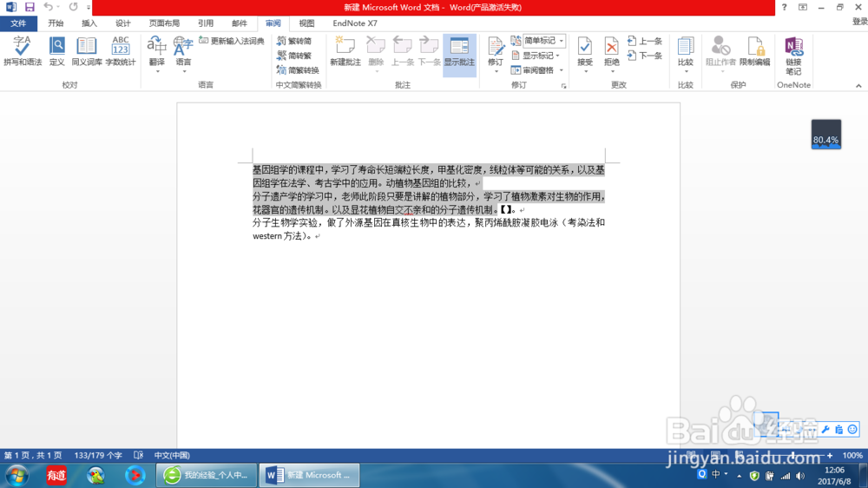Click 拒绝 to reject the change
The width and height of the screenshot is (868, 488).
click(612, 55)
